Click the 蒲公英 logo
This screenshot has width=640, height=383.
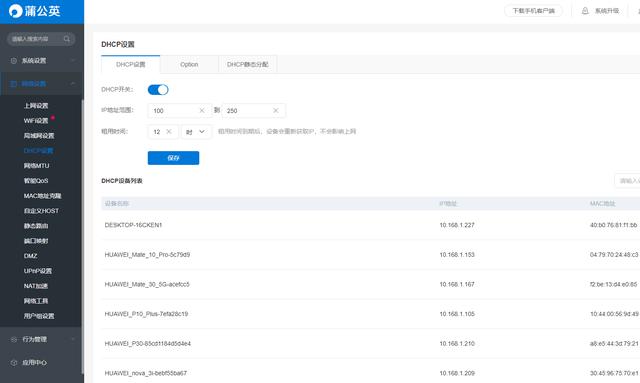click(34, 11)
